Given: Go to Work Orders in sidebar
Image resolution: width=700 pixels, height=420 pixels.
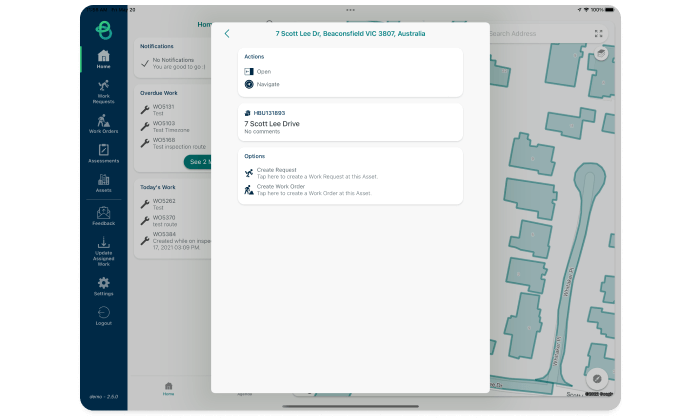Looking at the screenshot, I should [x=103, y=123].
